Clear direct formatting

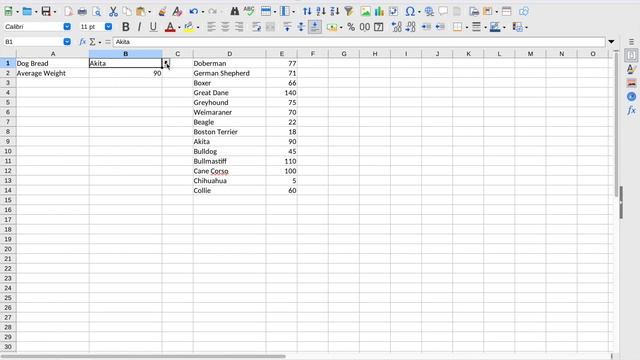177,11
